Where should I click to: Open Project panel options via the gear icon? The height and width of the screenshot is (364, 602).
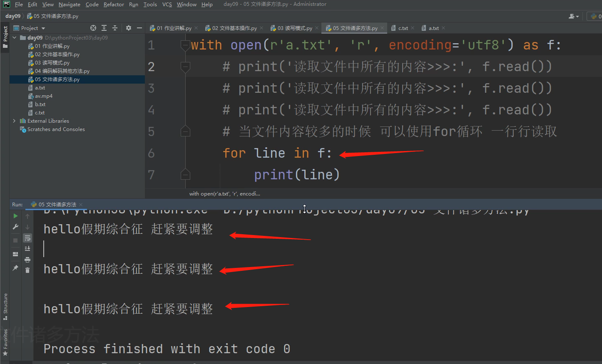pyautogui.click(x=129, y=28)
